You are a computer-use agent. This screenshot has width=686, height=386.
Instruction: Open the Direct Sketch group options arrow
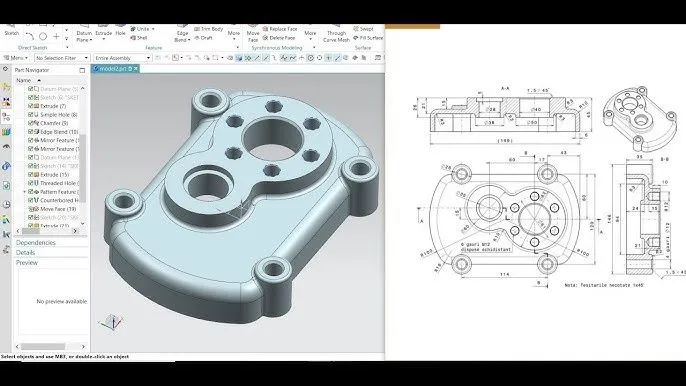pos(67,48)
